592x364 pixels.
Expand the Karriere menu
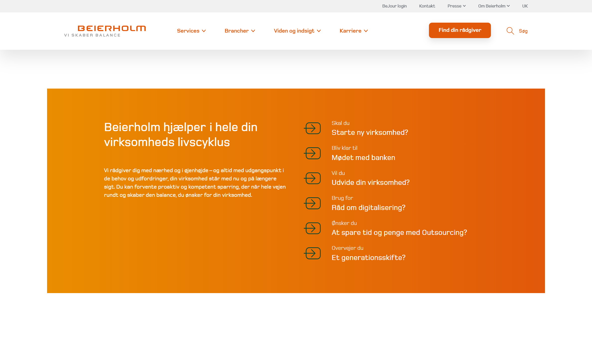click(x=354, y=31)
